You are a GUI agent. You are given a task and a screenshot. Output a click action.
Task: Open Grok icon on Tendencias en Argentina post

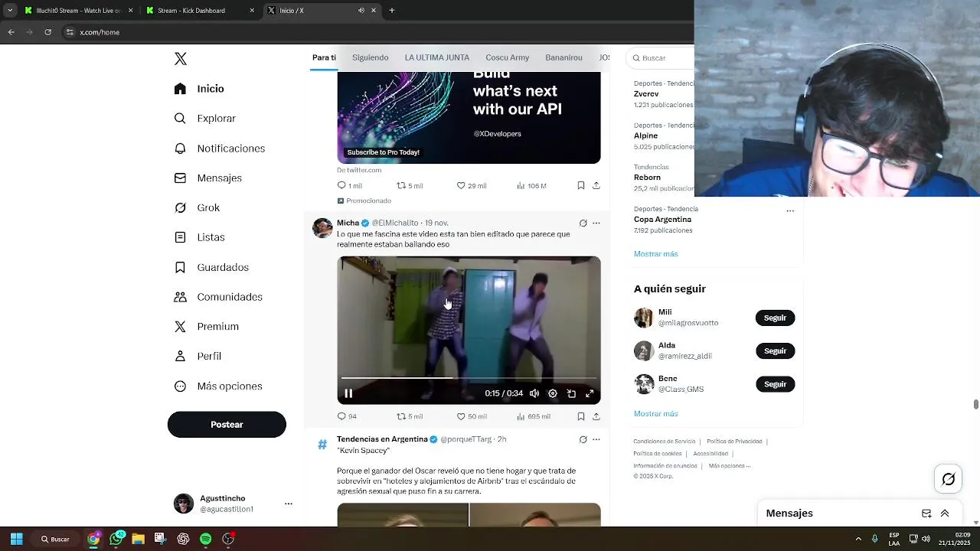coord(583,439)
